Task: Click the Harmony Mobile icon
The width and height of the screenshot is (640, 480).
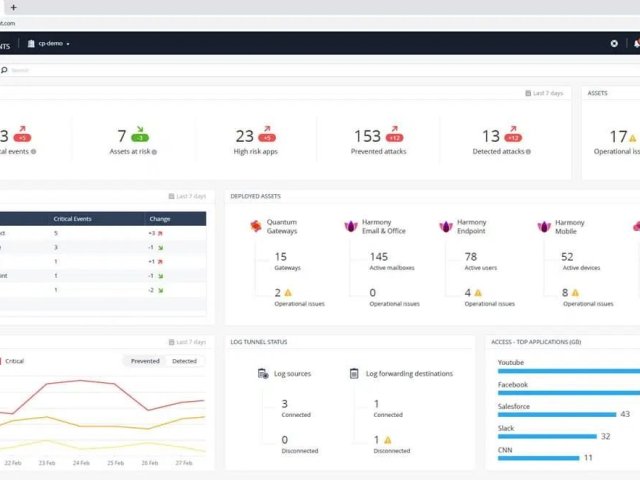Action: click(543, 227)
